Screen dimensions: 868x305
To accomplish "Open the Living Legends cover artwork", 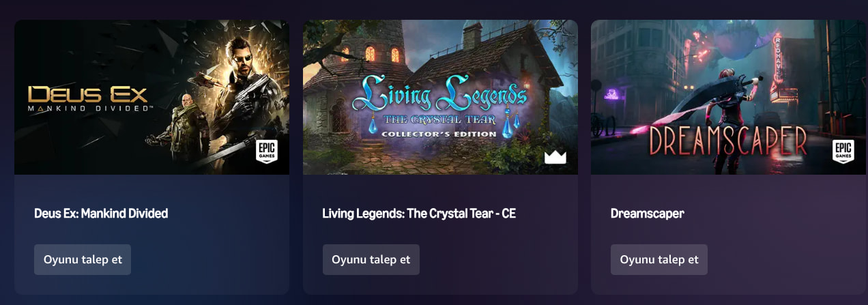I will (440, 97).
